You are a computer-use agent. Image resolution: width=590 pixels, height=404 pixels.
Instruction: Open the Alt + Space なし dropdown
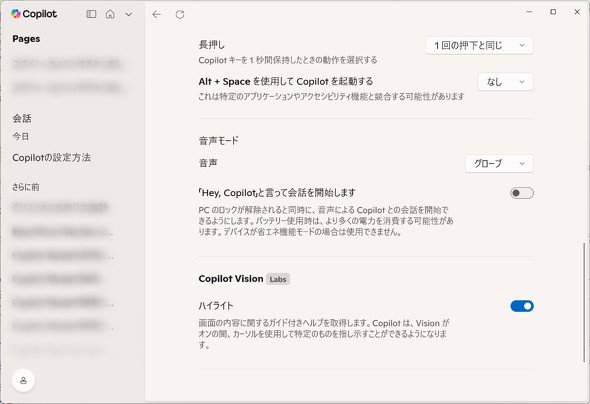(505, 82)
